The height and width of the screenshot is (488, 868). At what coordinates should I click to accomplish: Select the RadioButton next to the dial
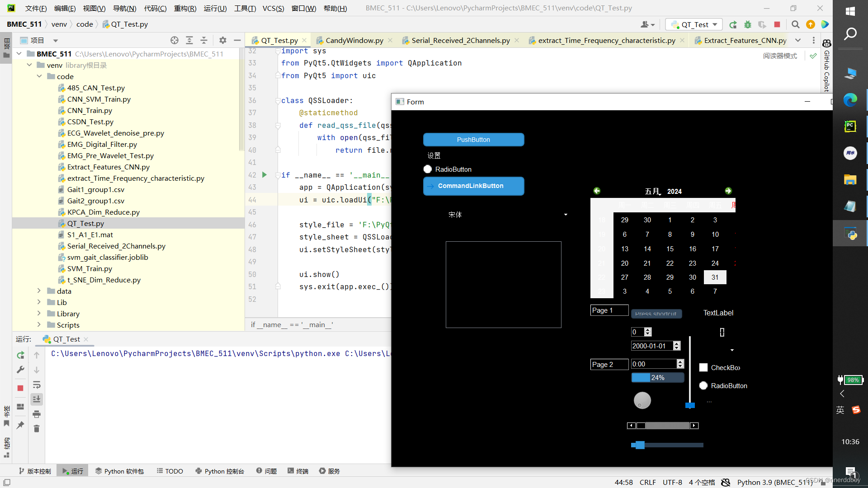(x=703, y=386)
